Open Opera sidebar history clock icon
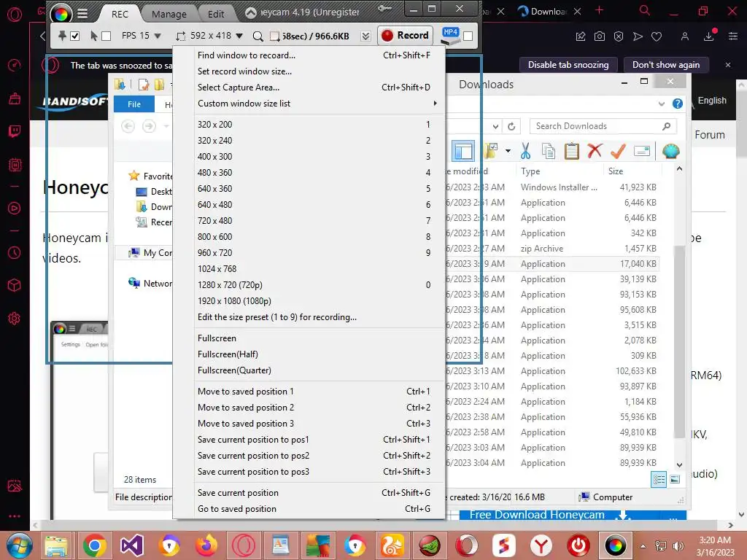The width and height of the screenshot is (747, 560). pyautogui.click(x=15, y=252)
